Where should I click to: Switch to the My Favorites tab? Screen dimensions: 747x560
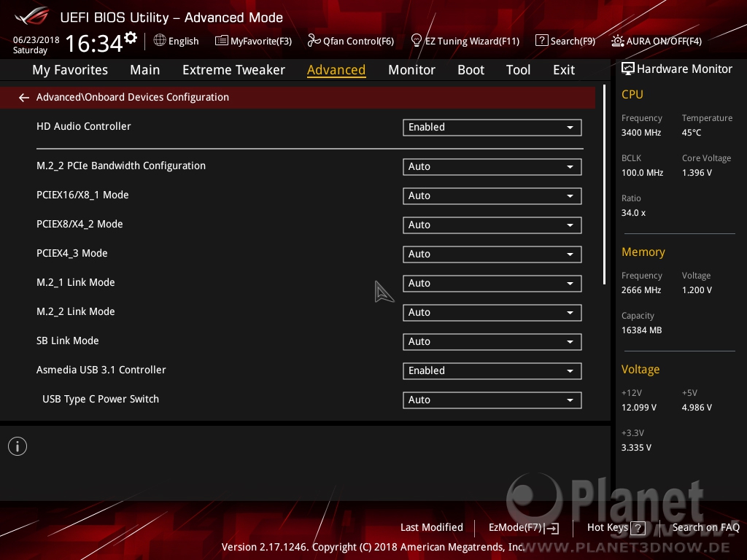[70, 70]
